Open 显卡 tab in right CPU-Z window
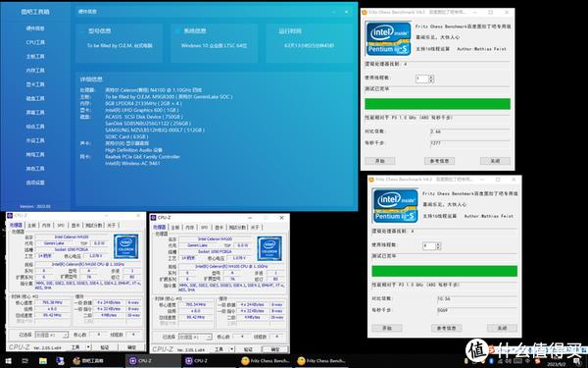This screenshot has height=368, width=588. tap(219, 228)
